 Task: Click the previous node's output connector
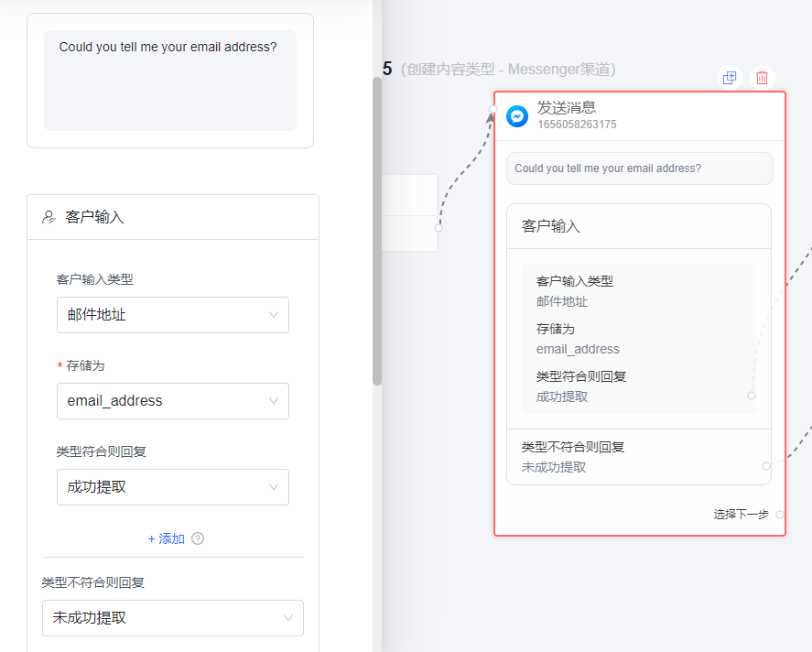[438, 228]
